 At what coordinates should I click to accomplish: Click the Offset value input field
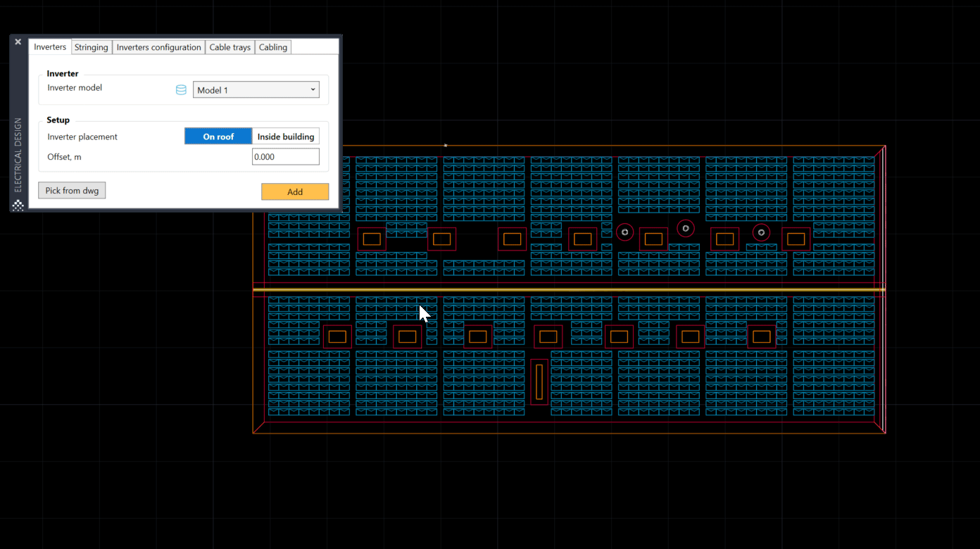pyautogui.click(x=285, y=156)
